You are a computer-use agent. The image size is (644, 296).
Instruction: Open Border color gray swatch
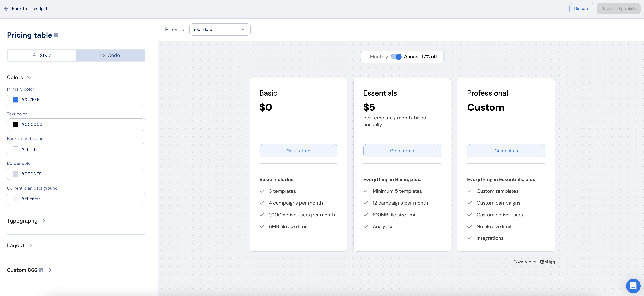(x=15, y=174)
